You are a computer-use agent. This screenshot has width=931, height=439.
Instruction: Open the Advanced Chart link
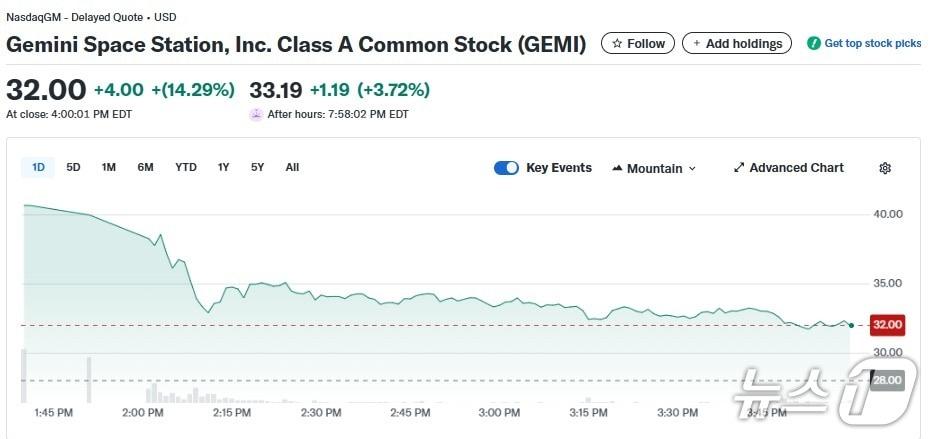click(796, 168)
